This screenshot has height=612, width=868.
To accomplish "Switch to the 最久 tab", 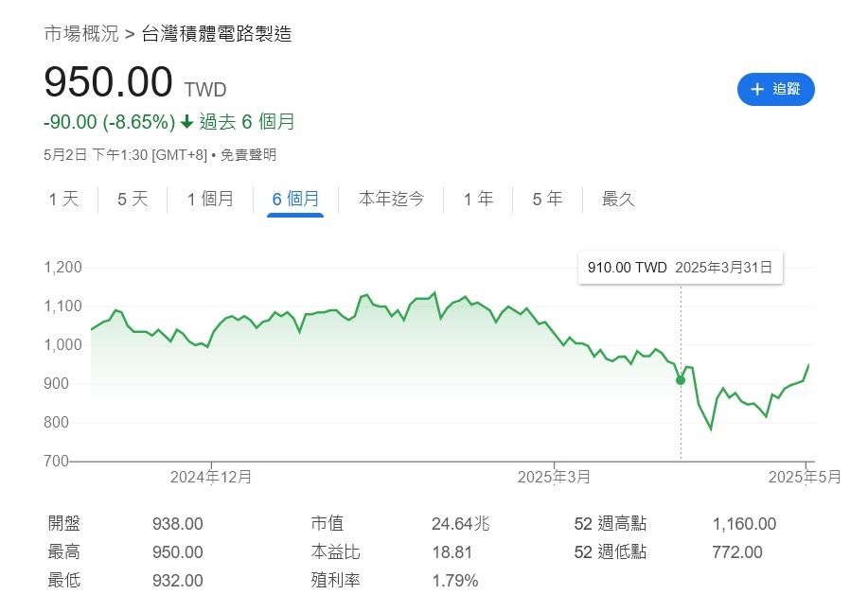I will pyautogui.click(x=618, y=199).
